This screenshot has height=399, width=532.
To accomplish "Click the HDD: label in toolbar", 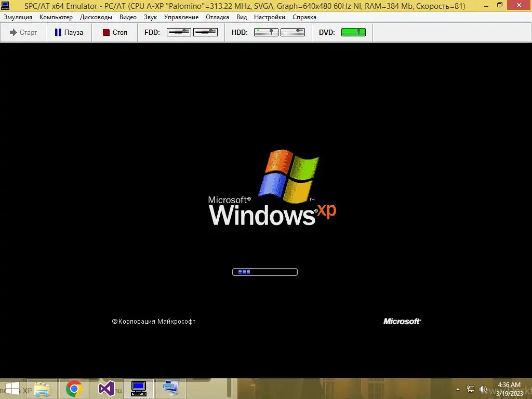I will (x=240, y=32).
